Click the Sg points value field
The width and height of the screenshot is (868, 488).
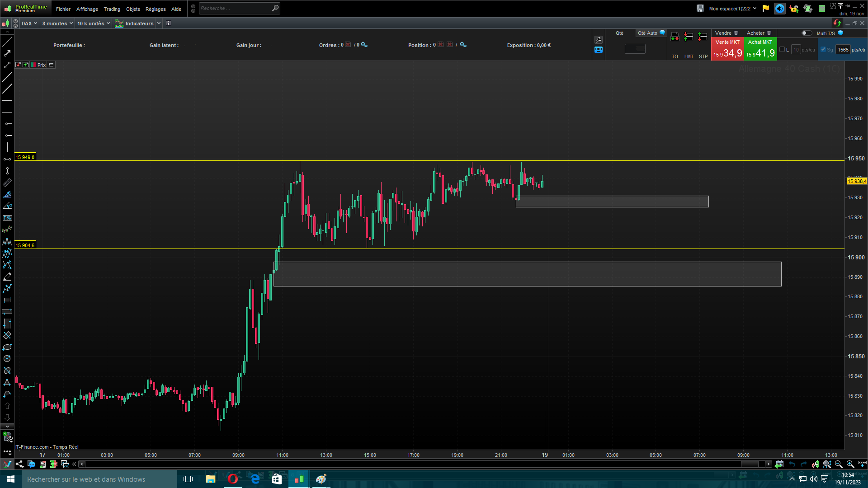point(843,50)
